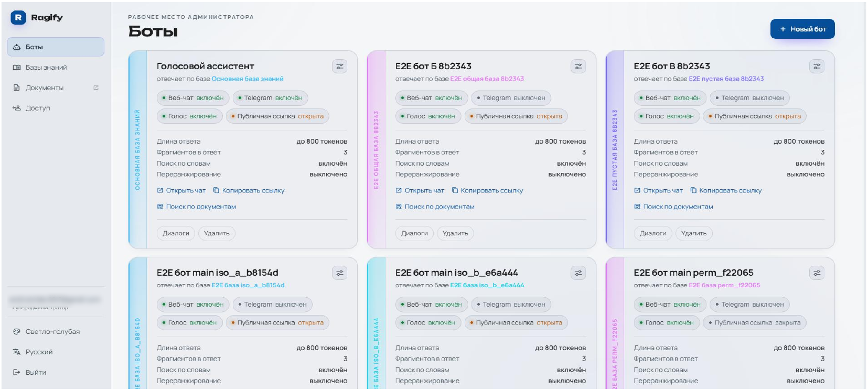Open Основная база знаний link
This screenshot has height=391, width=868.
[x=248, y=79]
